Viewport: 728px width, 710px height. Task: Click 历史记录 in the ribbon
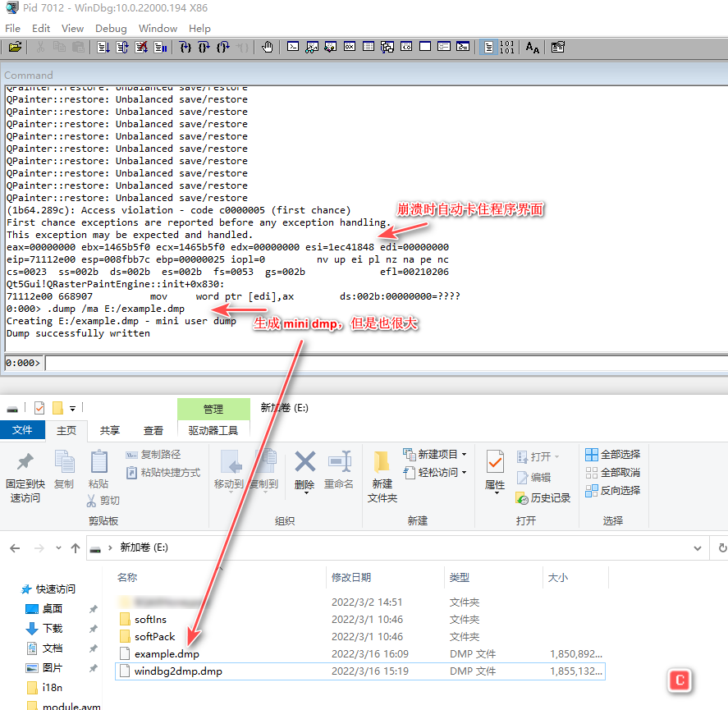coord(543,498)
